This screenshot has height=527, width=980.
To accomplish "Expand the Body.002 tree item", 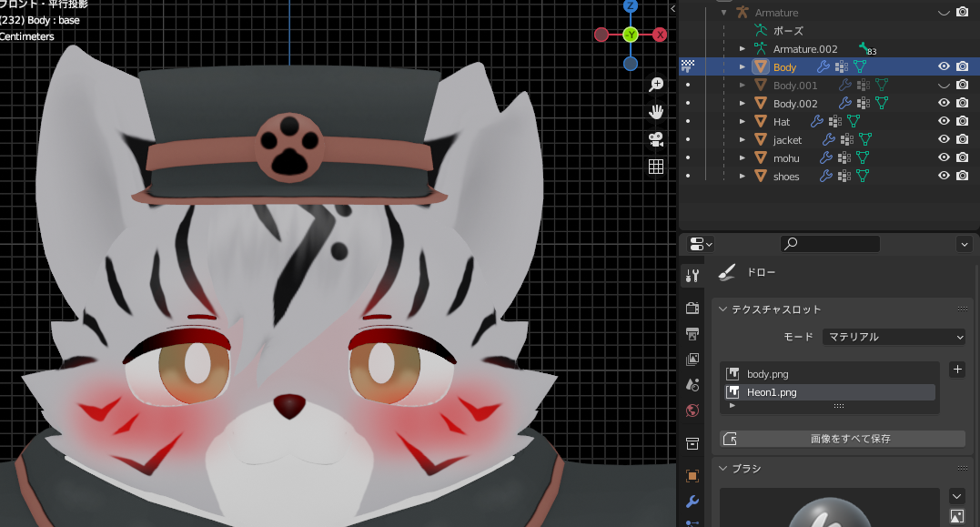I will 743,103.
